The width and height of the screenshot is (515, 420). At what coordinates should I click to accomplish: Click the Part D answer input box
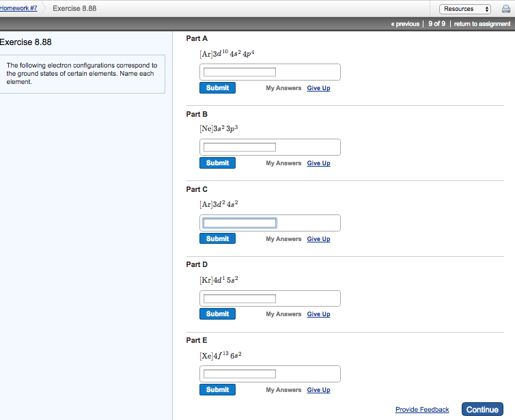tap(240, 298)
